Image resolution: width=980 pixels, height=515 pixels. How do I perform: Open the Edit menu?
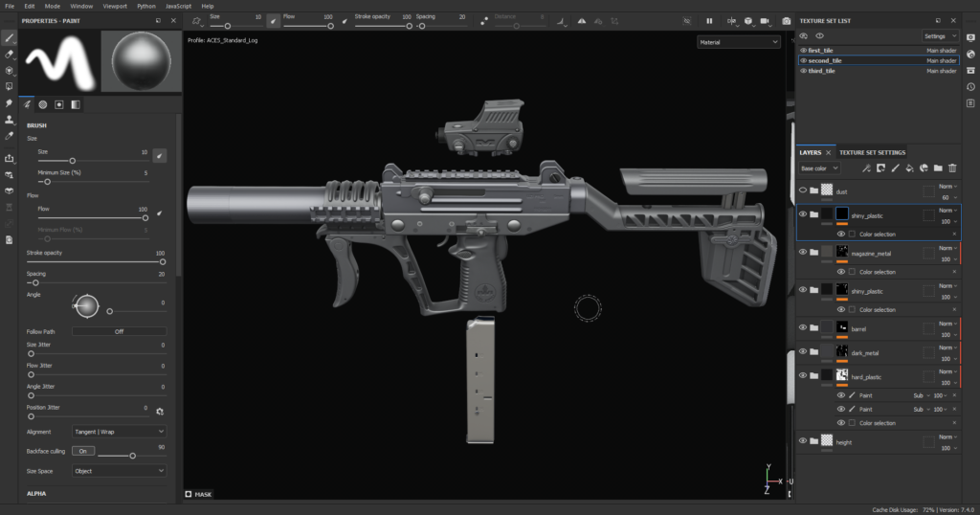click(x=30, y=6)
